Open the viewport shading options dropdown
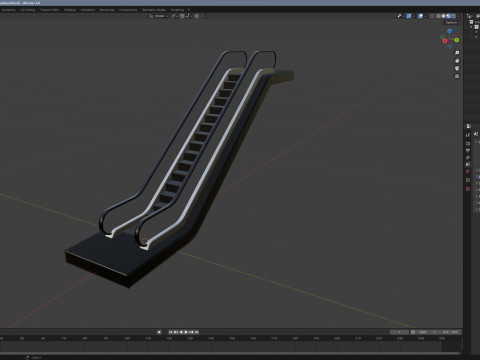This screenshot has width=480, height=360. pos(459,16)
